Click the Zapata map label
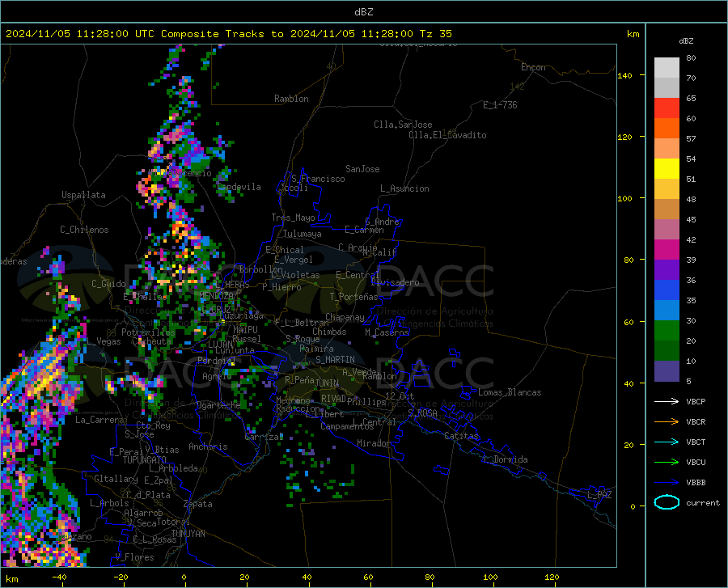This screenshot has width=728, height=588. click(x=198, y=504)
